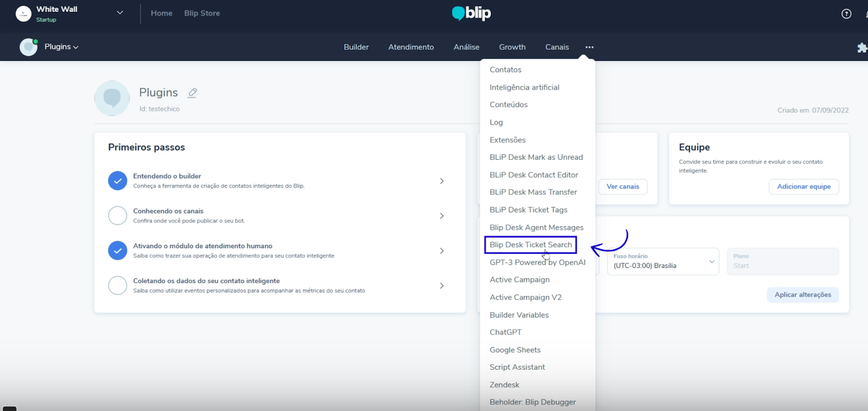Open the help question mark icon
868x411 pixels.
[x=846, y=14]
